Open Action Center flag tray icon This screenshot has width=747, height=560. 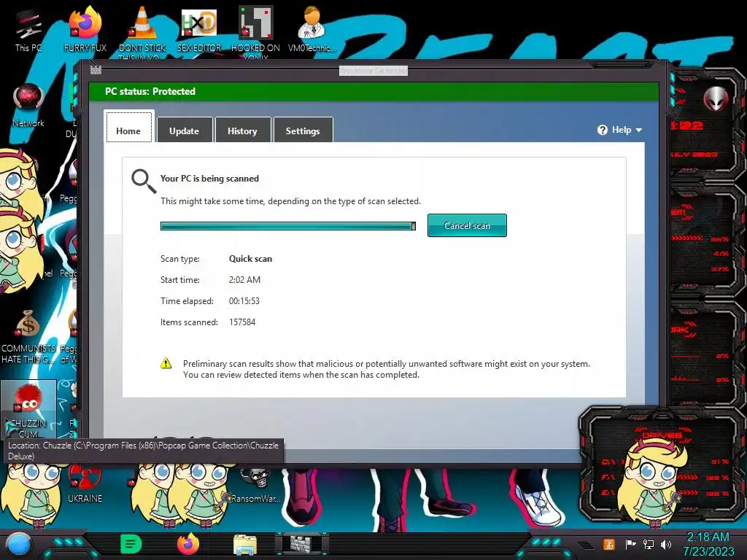tap(630, 544)
